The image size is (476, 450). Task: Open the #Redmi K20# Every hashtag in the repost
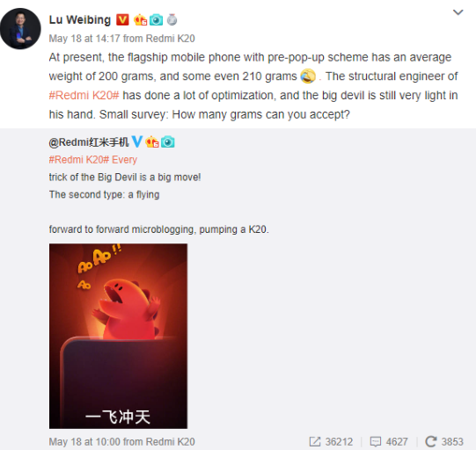point(93,159)
